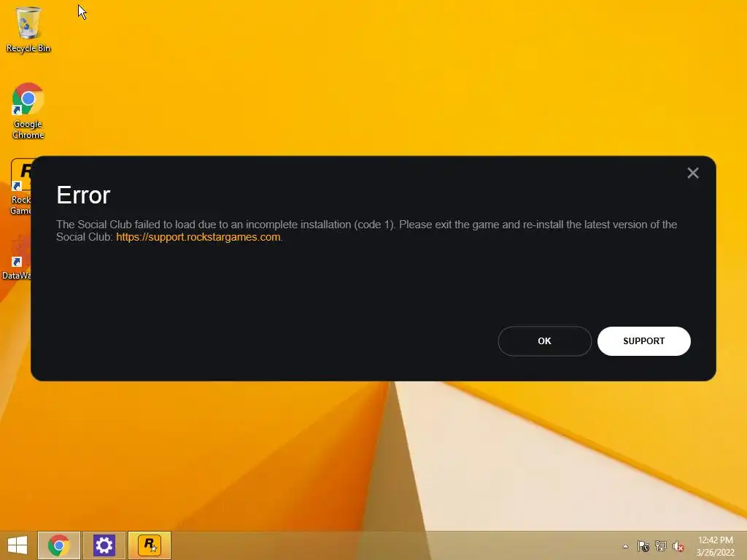747x560 pixels.
Task: Open the support.rockstargames.com link
Action: [x=198, y=237]
